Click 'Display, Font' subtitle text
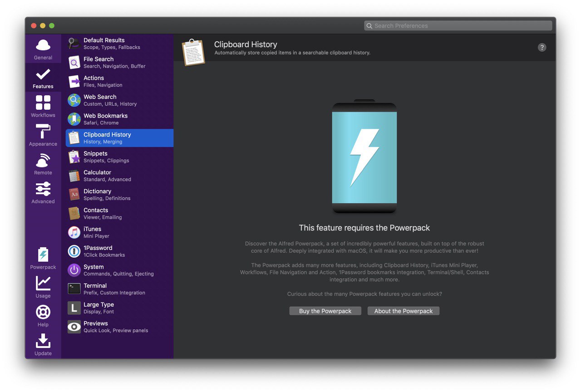 pyautogui.click(x=98, y=312)
